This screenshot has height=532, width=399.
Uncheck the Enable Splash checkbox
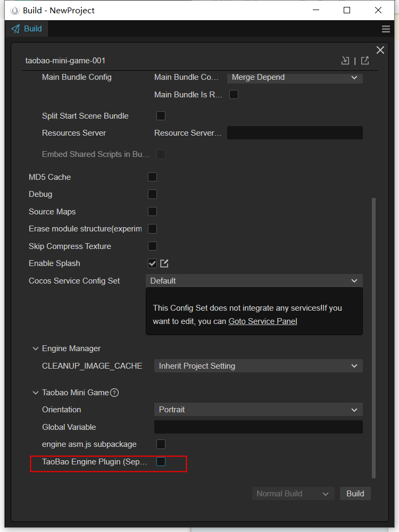(152, 263)
